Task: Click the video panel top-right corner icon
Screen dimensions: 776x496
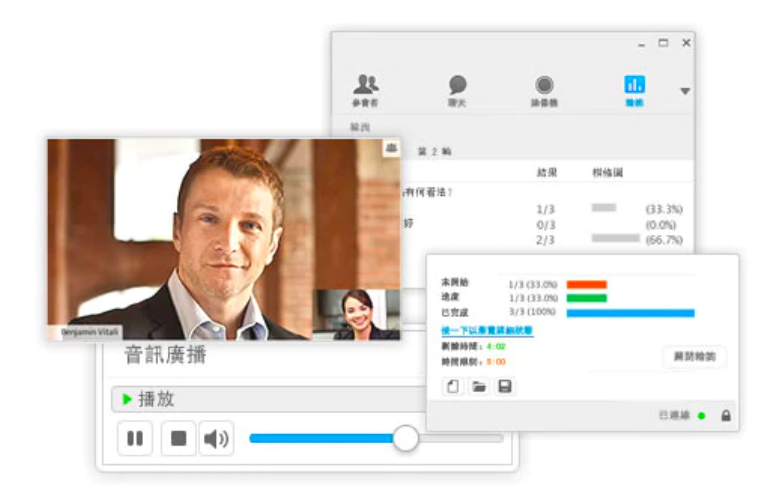Action: pyautogui.click(x=390, y=149)
